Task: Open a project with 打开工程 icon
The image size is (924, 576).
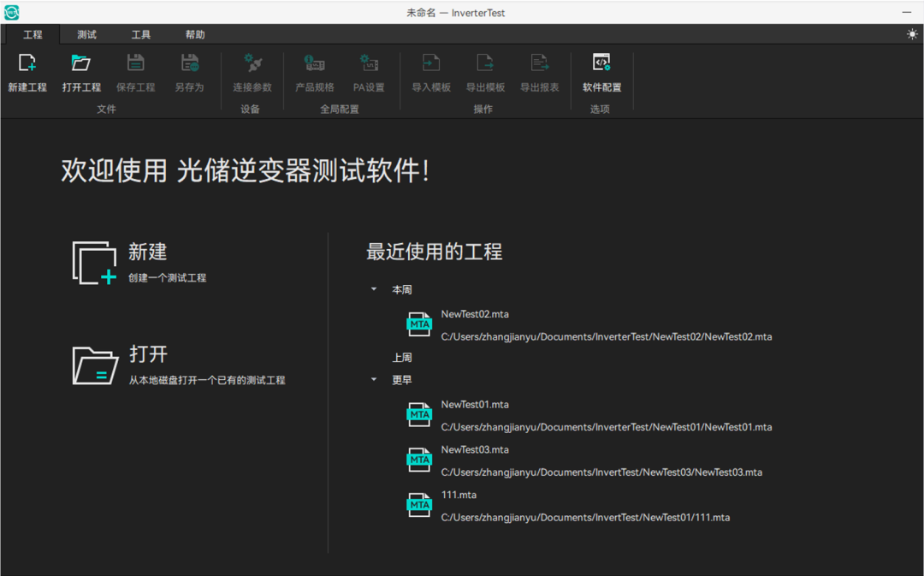Action: point(81,63)
